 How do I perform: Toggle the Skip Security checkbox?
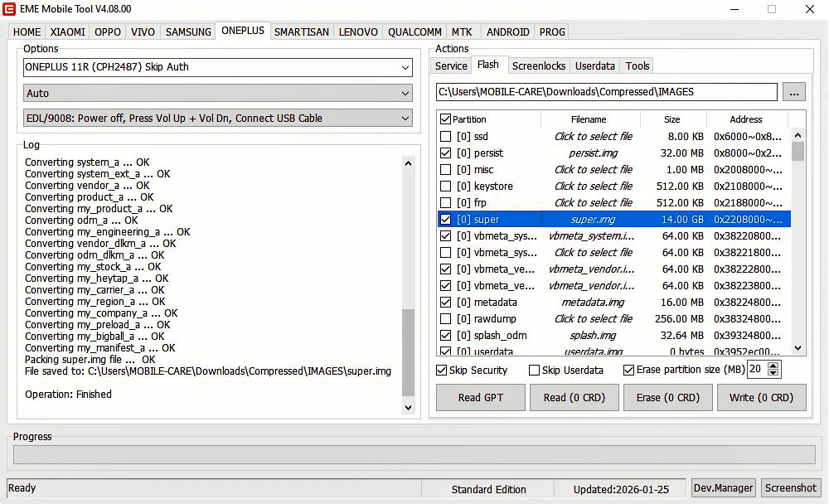[x=442, y=371]
